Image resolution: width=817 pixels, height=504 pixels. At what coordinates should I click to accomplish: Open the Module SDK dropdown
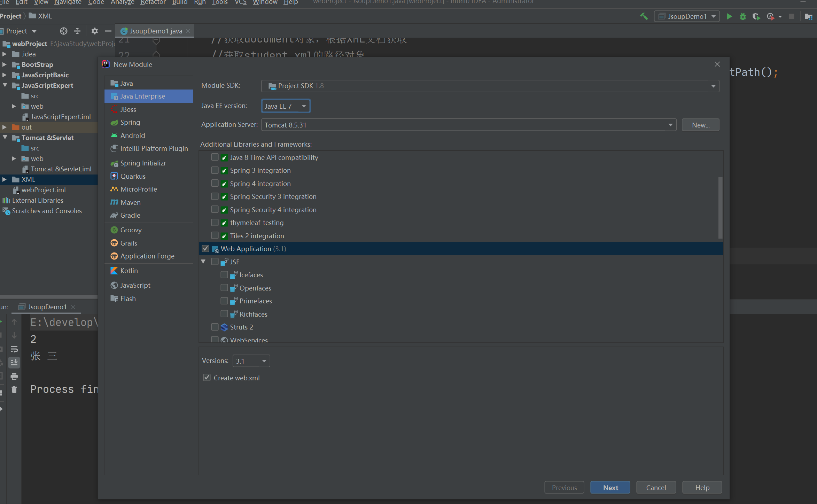490,86
